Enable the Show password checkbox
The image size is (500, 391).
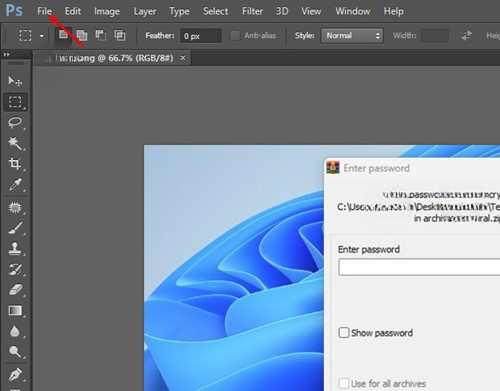click(344, 332)
